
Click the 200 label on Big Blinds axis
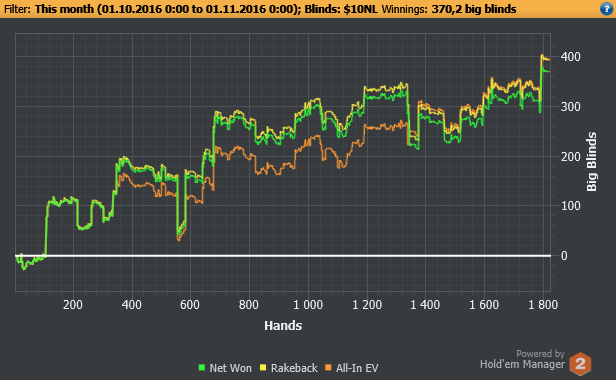click(x=570, y=156)
